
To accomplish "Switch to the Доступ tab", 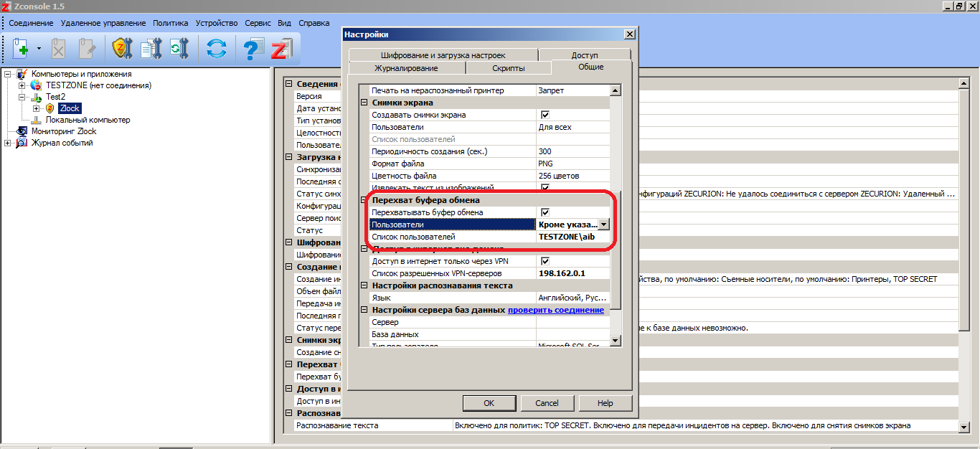I will click(x=585, y=55).
